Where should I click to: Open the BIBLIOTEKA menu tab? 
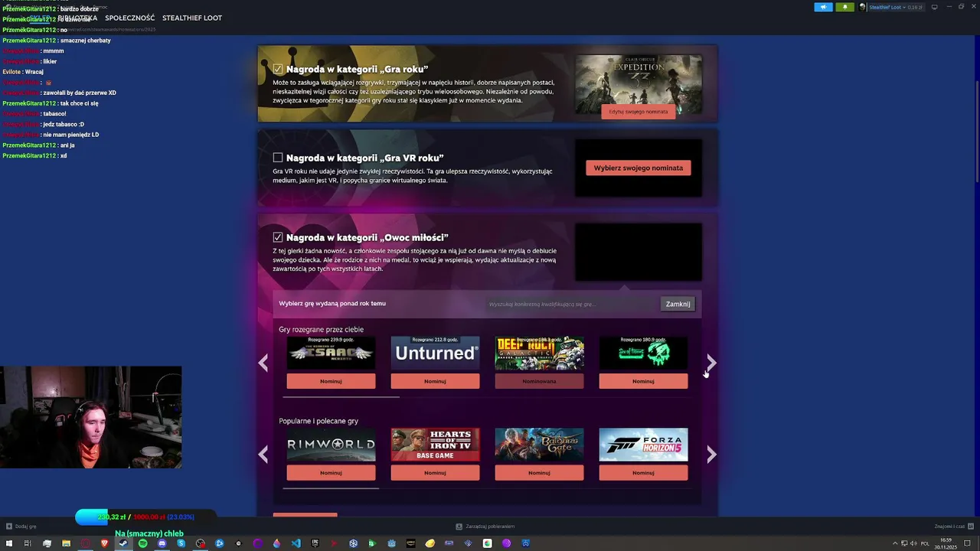coord(77,18)
